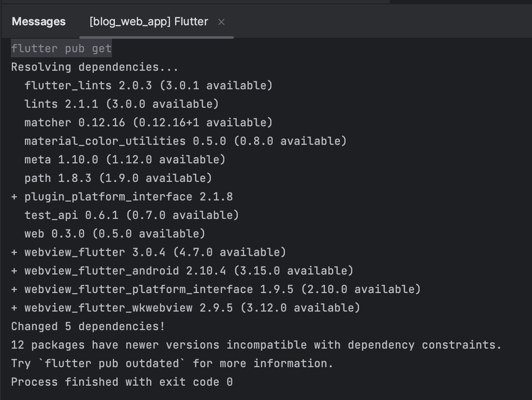Click the lints 2.1.1 line
The image size is (532, 400).
tap(122, 104)
